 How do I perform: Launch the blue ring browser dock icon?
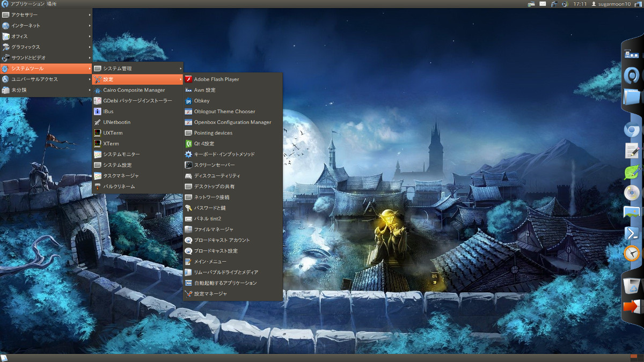(632, 75)
